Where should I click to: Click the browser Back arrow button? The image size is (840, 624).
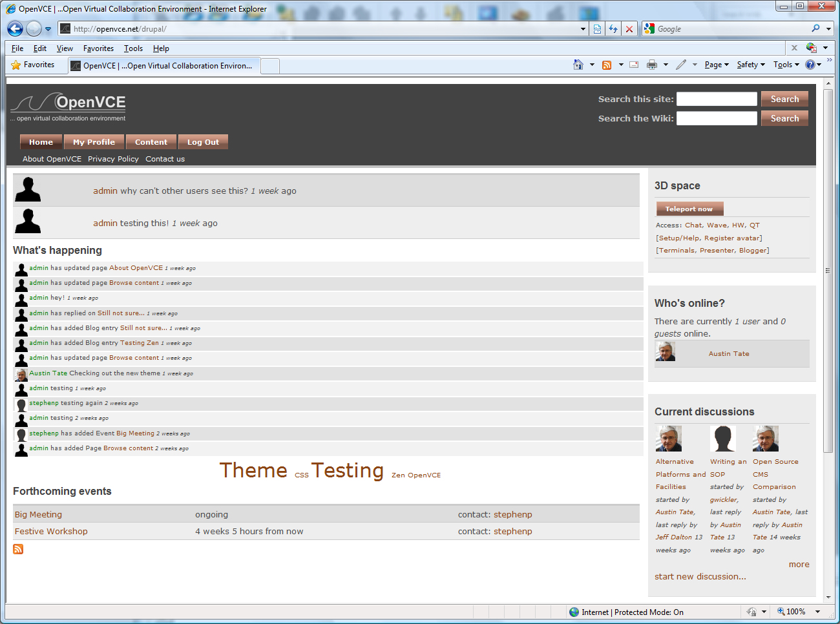coord(15,28)
